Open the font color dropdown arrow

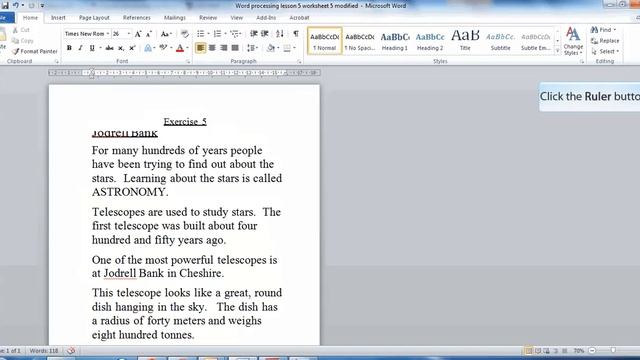pyautogui.click(x=187, y=48)
